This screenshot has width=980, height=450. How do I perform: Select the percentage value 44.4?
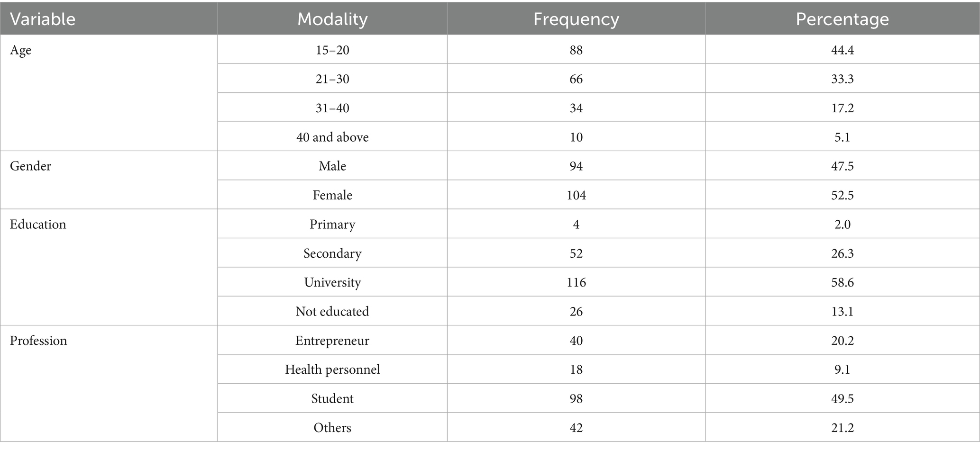pyautogui.click(x=842, y=50)
